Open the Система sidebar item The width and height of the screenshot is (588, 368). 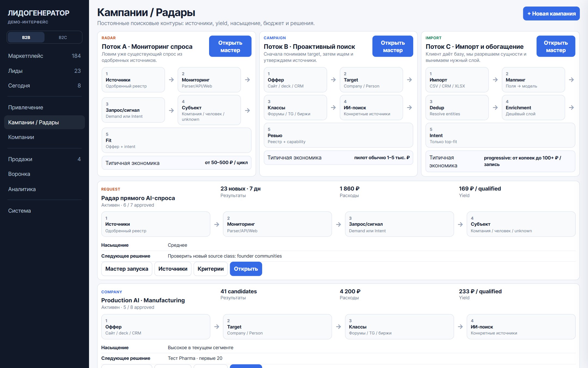(44, 211)
